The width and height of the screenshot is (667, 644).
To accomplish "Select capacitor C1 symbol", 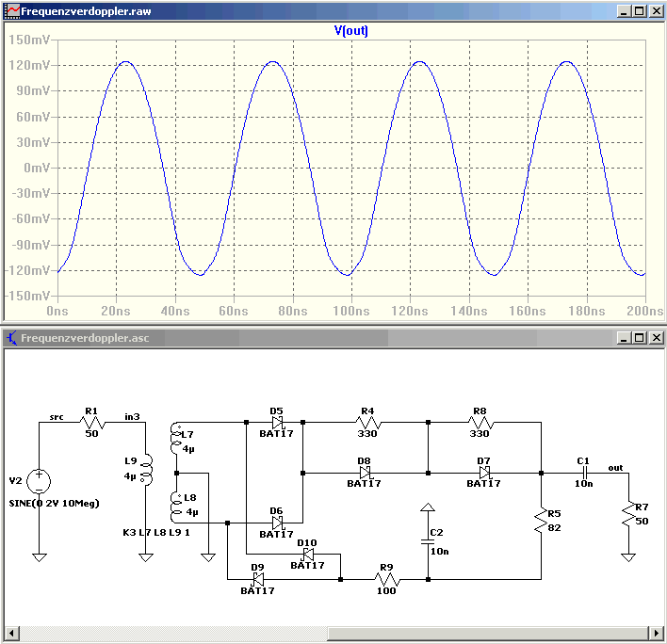I will 585,473.
